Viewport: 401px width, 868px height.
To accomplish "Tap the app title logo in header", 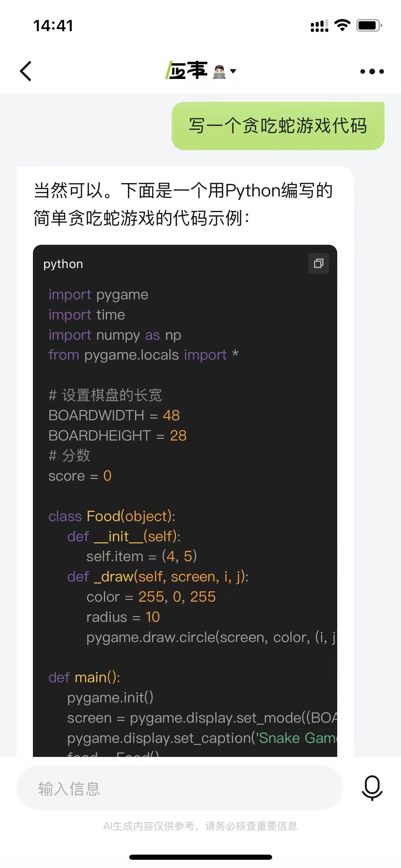I will click(x=187, y=70).
